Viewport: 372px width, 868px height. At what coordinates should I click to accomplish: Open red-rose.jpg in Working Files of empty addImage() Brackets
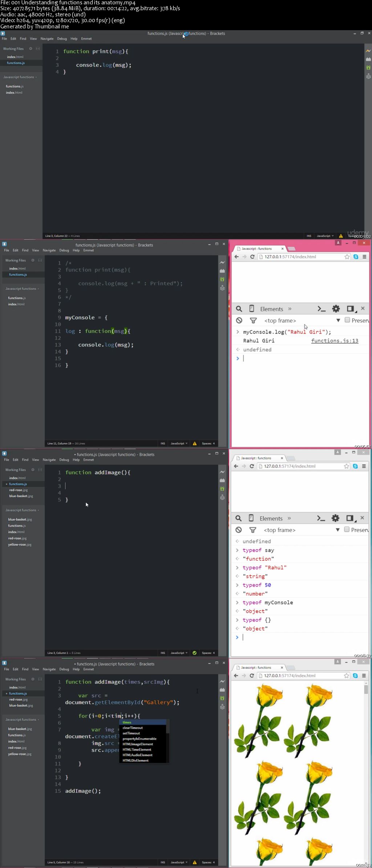[x=19, y=490]
